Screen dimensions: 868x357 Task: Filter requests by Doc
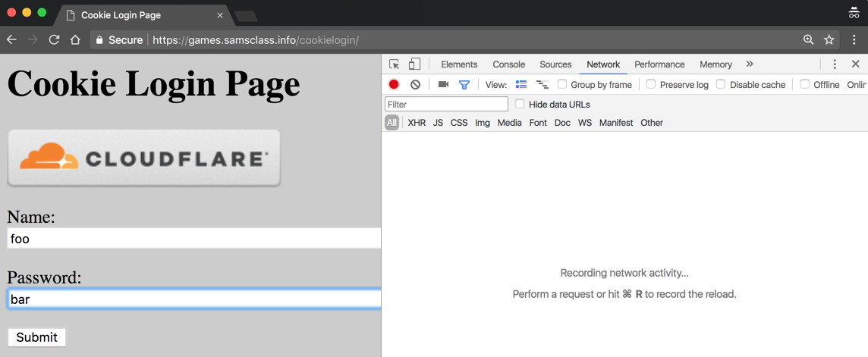pyautogui.click(x=562, y=123)
